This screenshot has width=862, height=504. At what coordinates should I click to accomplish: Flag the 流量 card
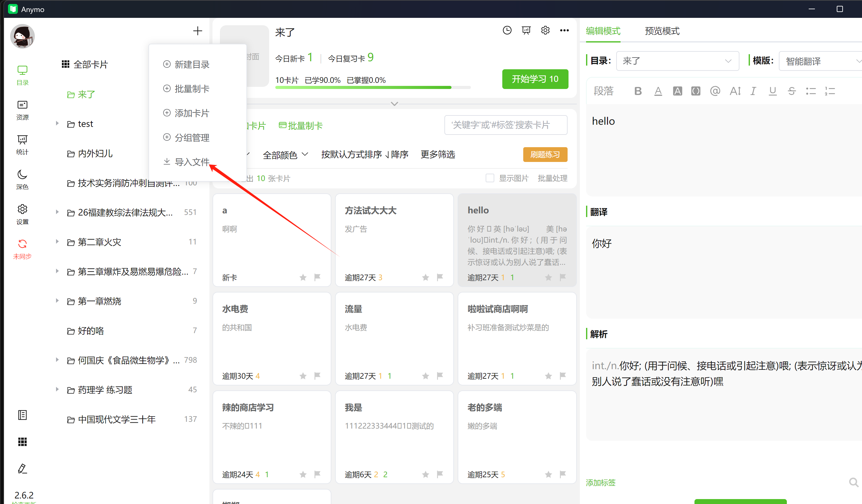(x=440, y=376)
